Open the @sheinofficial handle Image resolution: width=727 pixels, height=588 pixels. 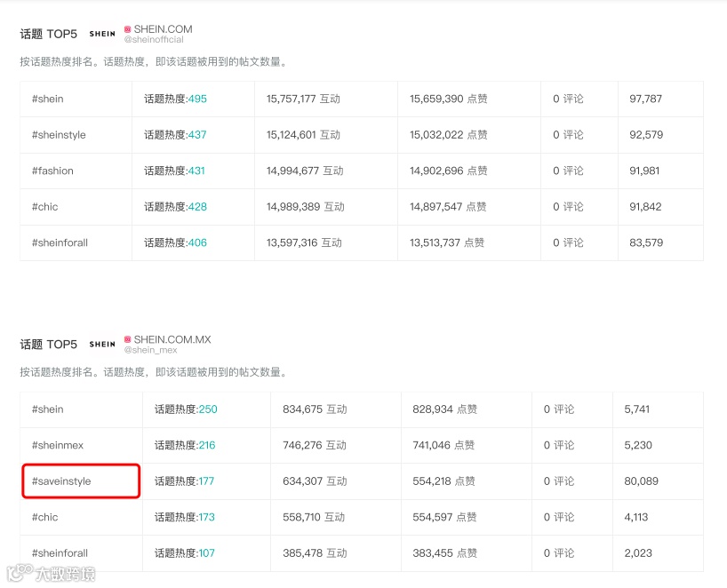[x=154, y=40]
